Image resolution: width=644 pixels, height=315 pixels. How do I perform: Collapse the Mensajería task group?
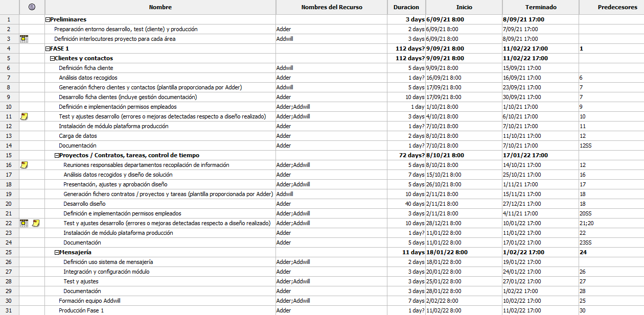pos(57,252)
